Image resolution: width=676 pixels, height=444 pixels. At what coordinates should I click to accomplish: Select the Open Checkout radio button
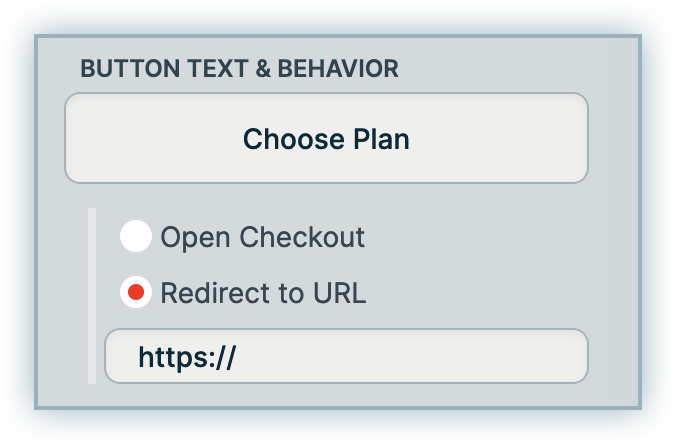tap(136, 237)
